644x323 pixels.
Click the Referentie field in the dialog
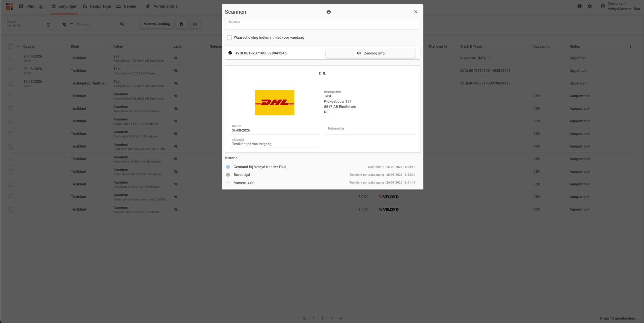[x=371, y=129]
